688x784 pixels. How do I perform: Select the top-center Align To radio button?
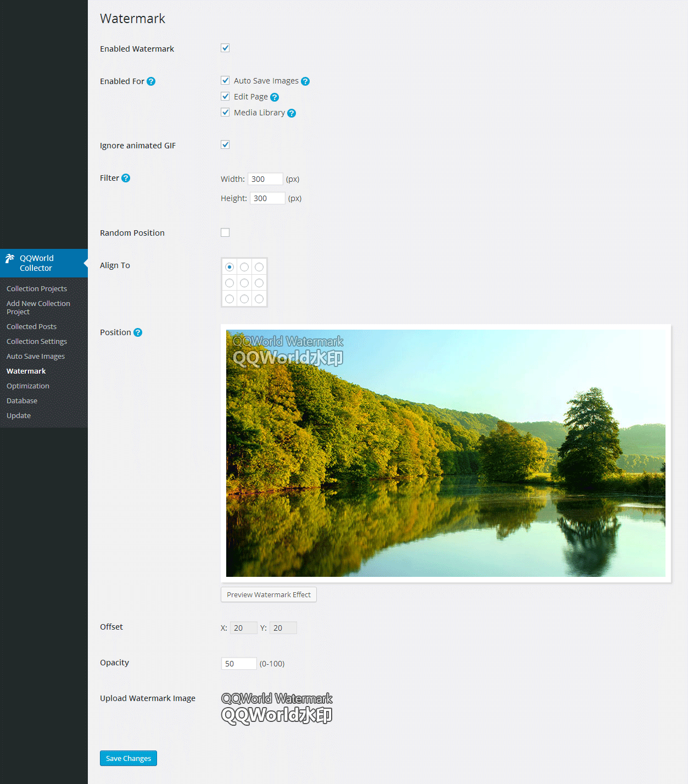click(x=244, y=267)
